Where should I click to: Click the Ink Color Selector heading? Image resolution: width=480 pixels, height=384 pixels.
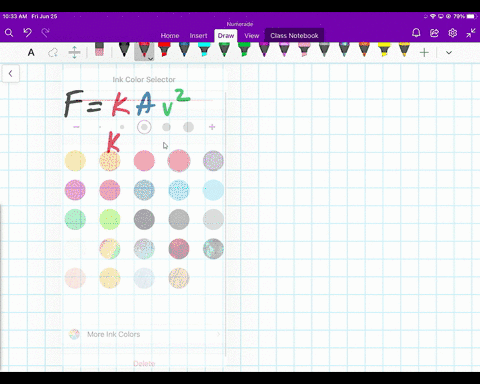[x=144, y=79]
